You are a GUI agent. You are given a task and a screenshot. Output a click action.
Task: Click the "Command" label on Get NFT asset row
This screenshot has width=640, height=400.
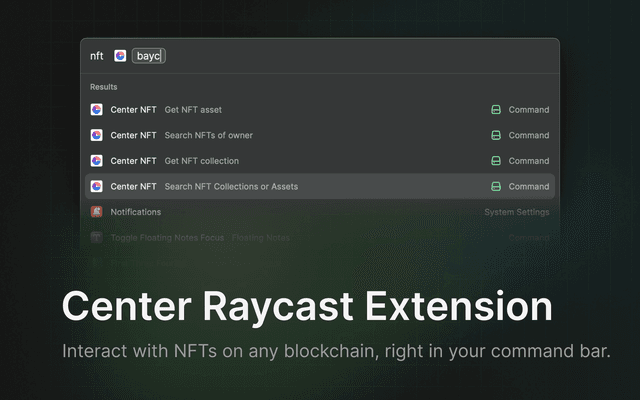[528, 110]
